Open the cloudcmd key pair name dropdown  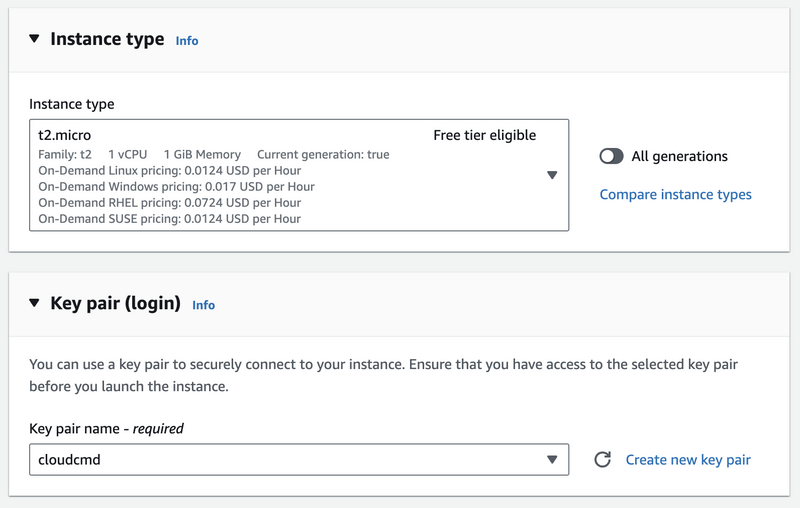tap(299, 460)
